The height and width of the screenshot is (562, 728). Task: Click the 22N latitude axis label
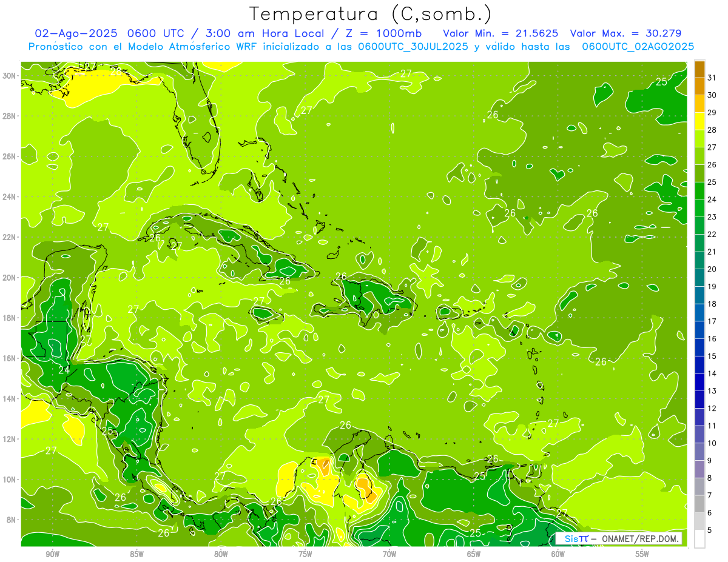click(x=9, y=237)
